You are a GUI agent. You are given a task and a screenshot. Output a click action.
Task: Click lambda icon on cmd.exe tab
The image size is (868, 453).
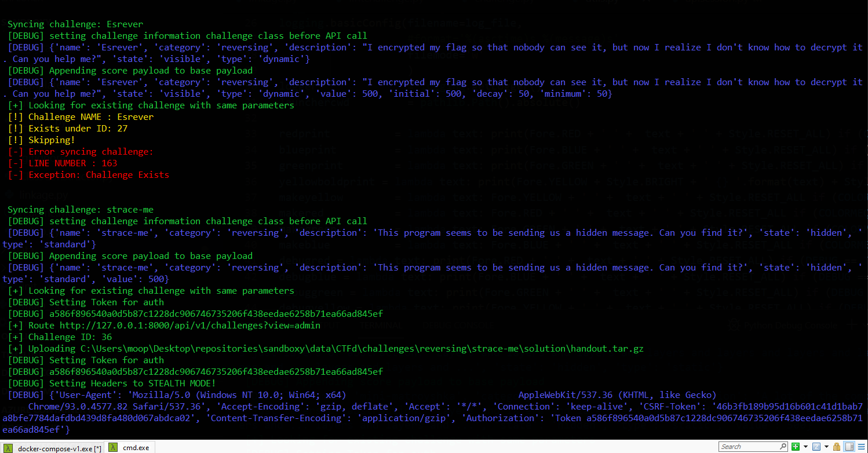[114, 448]
